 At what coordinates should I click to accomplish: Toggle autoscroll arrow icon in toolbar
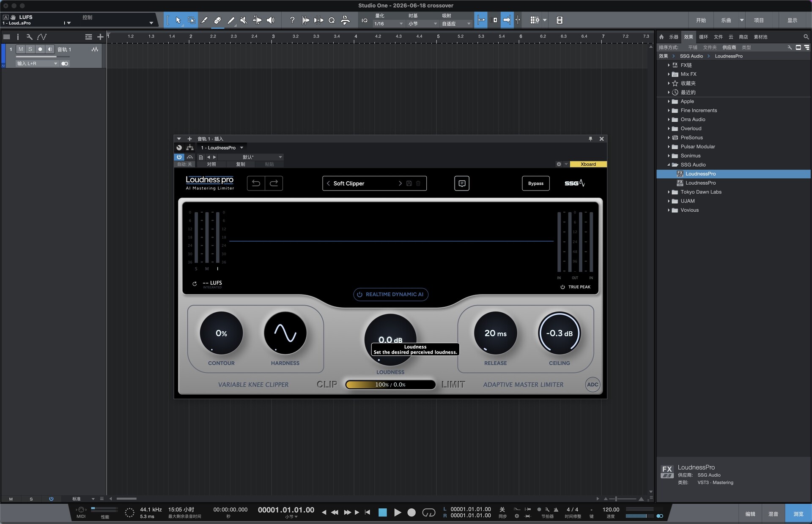point(507,20)
